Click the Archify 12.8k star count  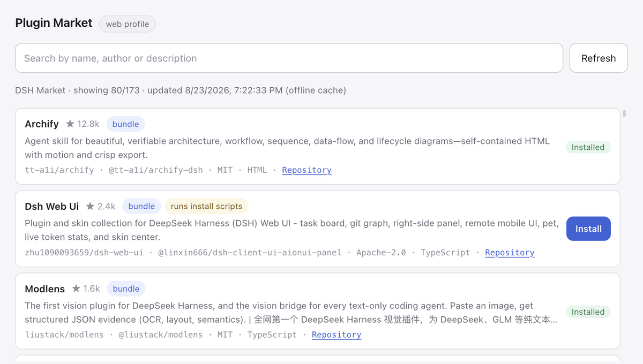88,124
